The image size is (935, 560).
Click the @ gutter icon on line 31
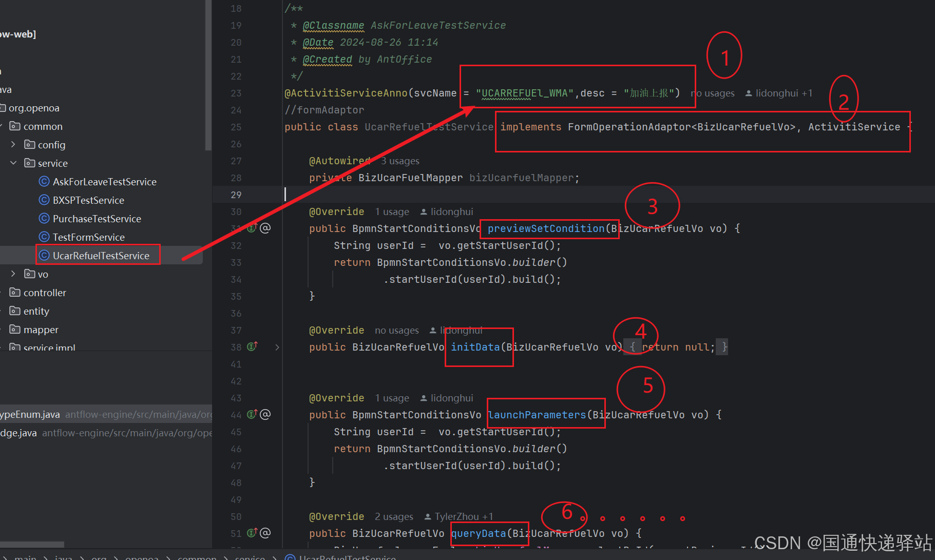(265, 228)
